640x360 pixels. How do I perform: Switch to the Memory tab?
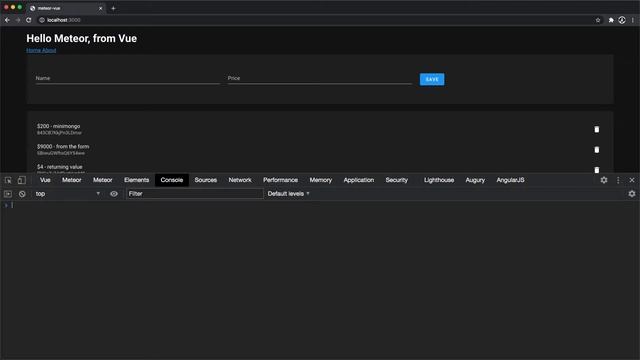pyautogui.click(x=320, y=180)
